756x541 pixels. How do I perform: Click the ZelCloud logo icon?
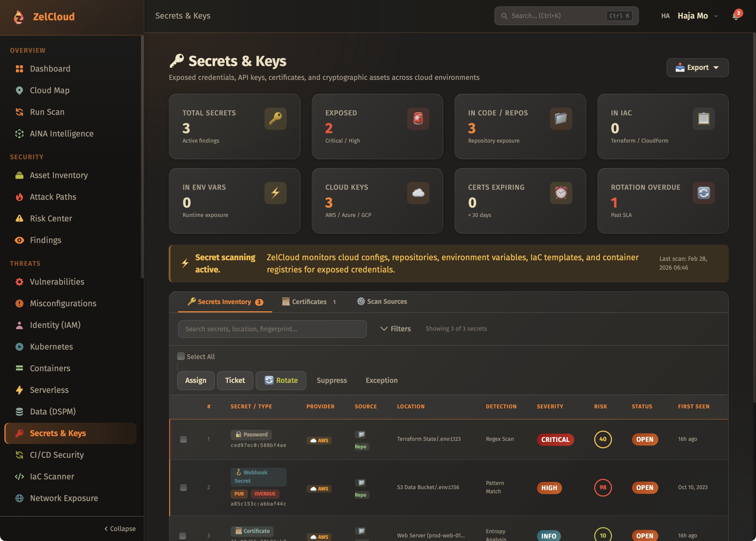(x=19, y=17)
